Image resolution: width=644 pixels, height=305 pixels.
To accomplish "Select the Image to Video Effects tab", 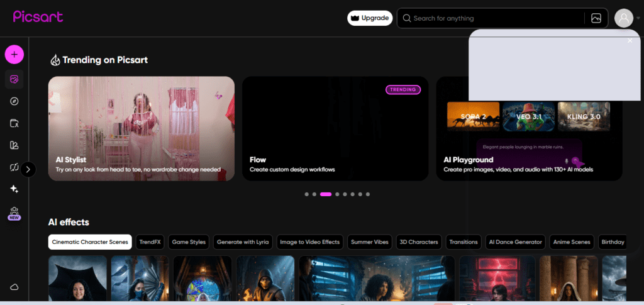I will 309,241.
